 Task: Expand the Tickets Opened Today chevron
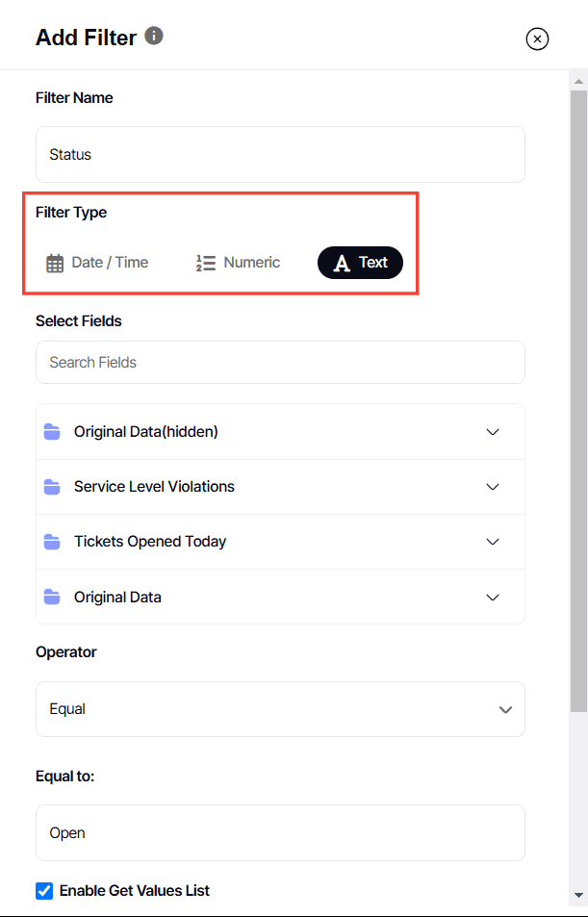(493, 542)
